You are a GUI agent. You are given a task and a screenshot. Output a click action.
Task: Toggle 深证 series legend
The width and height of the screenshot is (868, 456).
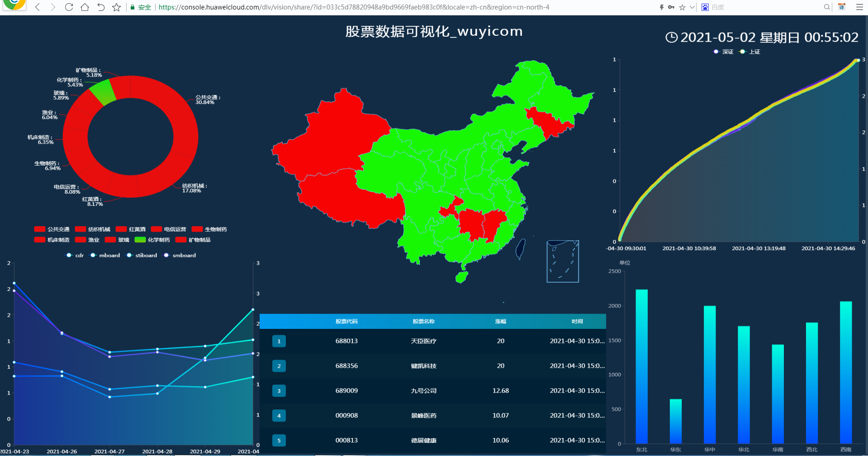(723, 52)
